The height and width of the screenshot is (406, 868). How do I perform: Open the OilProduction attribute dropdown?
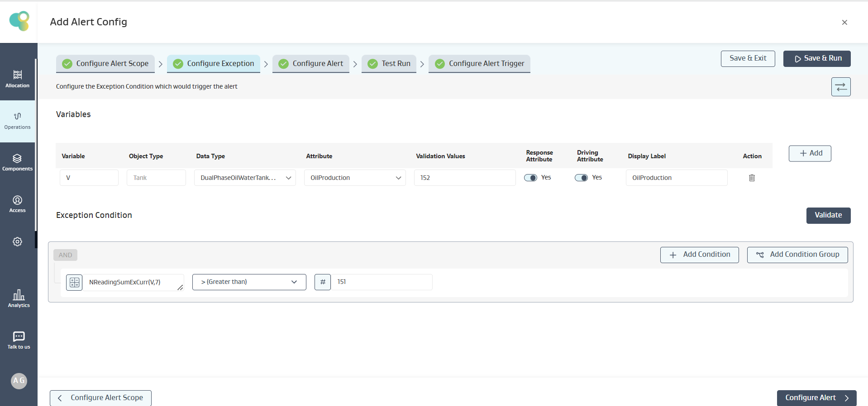tap(355, 178)
